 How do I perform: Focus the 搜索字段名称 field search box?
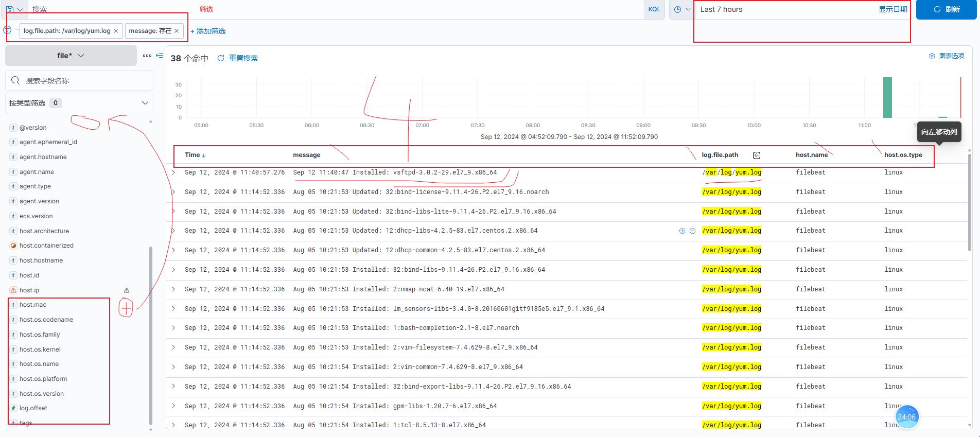pyautogui.click(x=79, y=81)
